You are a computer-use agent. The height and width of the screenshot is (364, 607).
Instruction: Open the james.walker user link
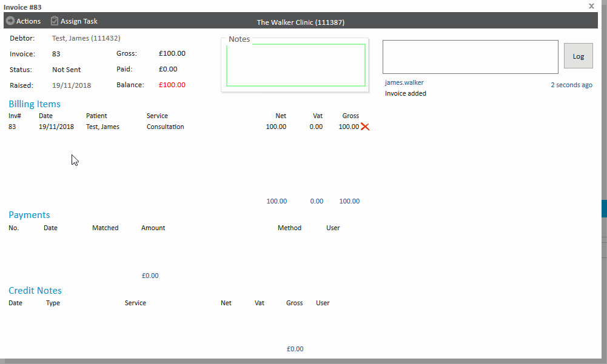[404, 82]
